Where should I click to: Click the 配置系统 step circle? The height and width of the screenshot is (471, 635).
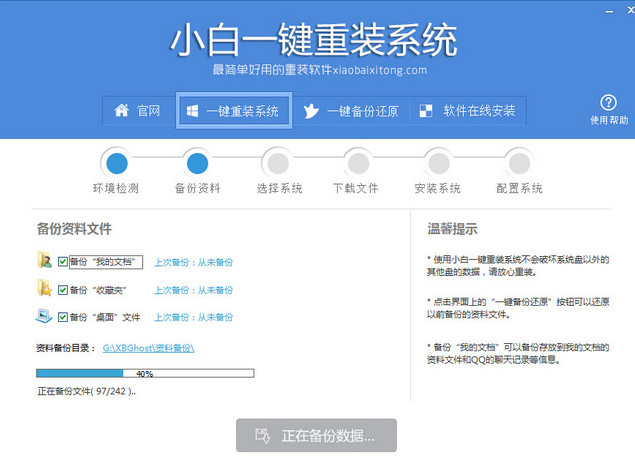pyautogui.click(x=518, y=162)
